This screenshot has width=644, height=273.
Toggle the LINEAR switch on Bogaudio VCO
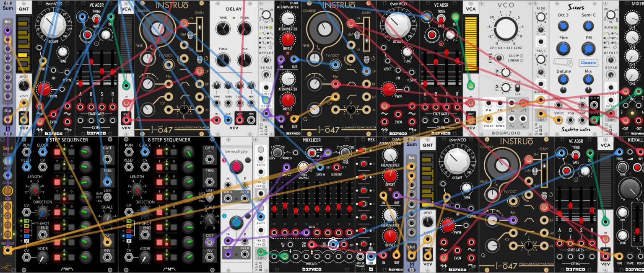click(x=521, y=60)
